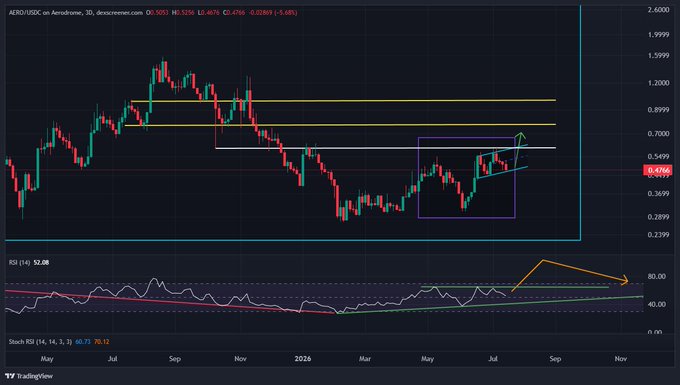This screenshot has width=680, height=385.
Task: Click the 80.00 RSI axis label
Action: pos(657,276)
